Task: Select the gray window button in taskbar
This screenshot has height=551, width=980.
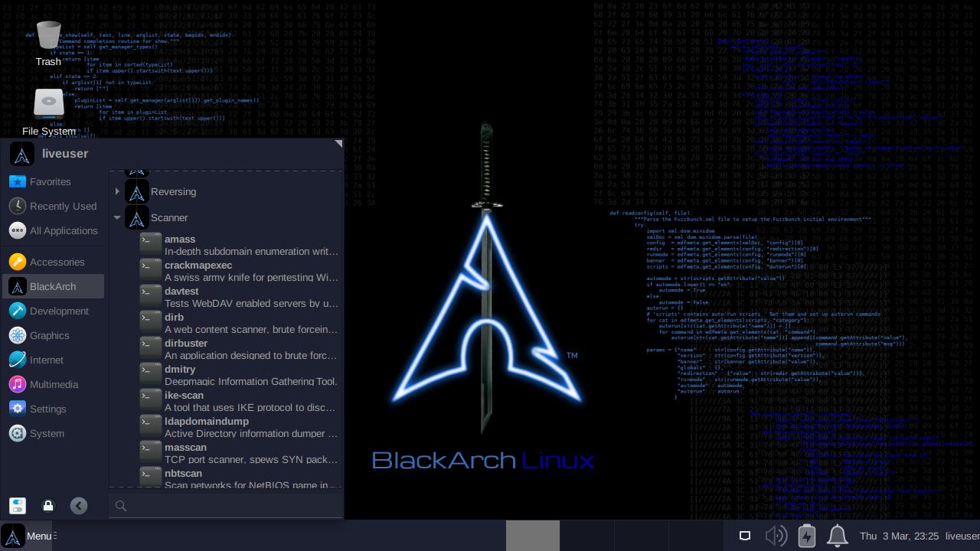Action: pos(533,536)
